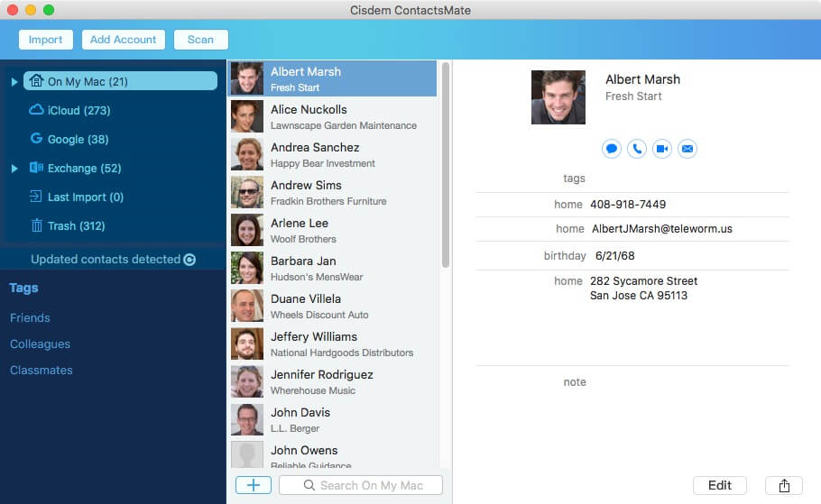Screen dimensions: 821x504
Task: Click the share export icon button
Action: [784, 485]
